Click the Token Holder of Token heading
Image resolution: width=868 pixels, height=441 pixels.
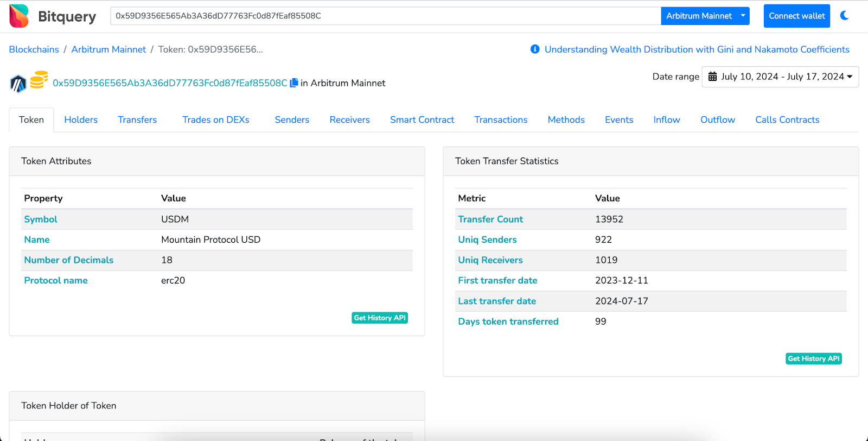[x=69, y=406]
